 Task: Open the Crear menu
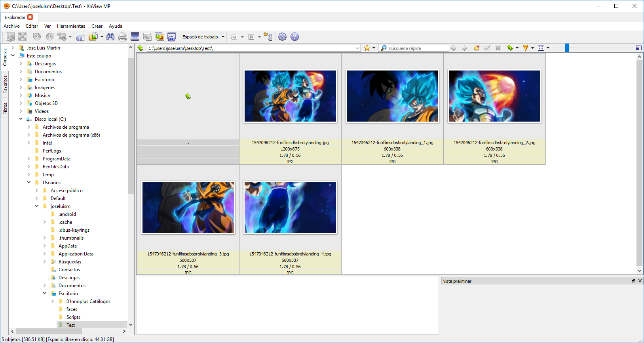tap(97, 26)
